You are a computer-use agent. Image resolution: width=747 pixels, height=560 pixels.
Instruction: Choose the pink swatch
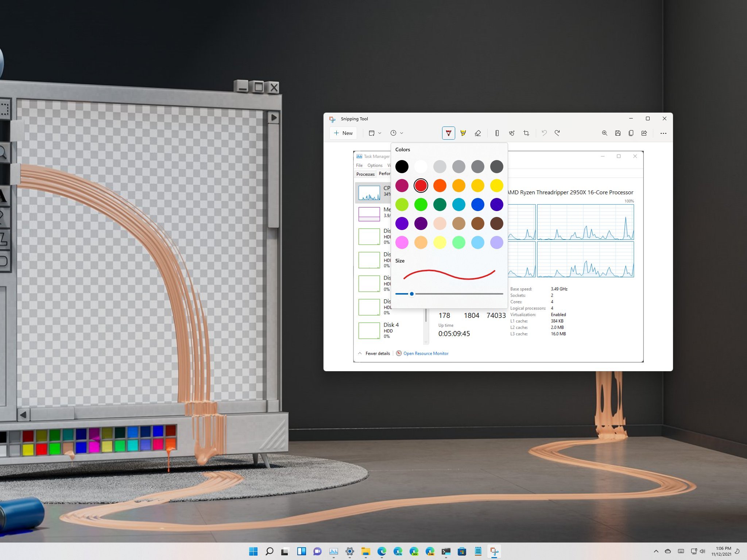pyautogui.click(x=402, y=242)
